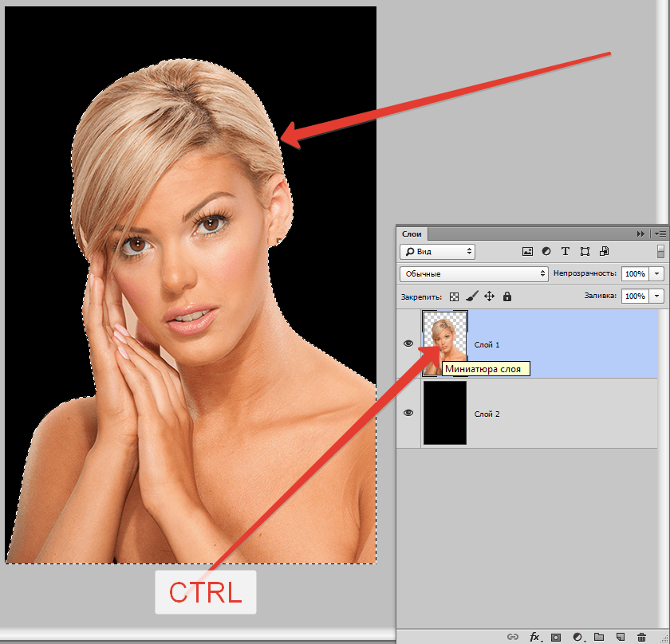
Task: Create a new layer group folder
Action: [599, 637]
